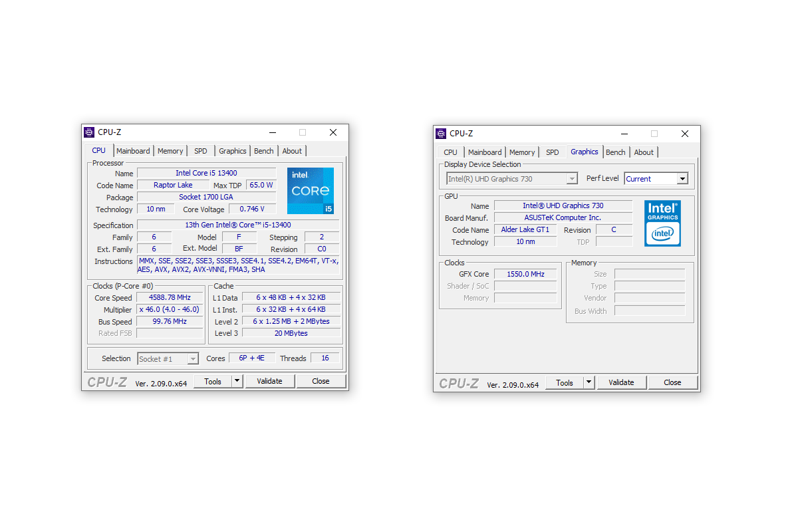Minimize the left CPU-Z window

tap(272, 132)
